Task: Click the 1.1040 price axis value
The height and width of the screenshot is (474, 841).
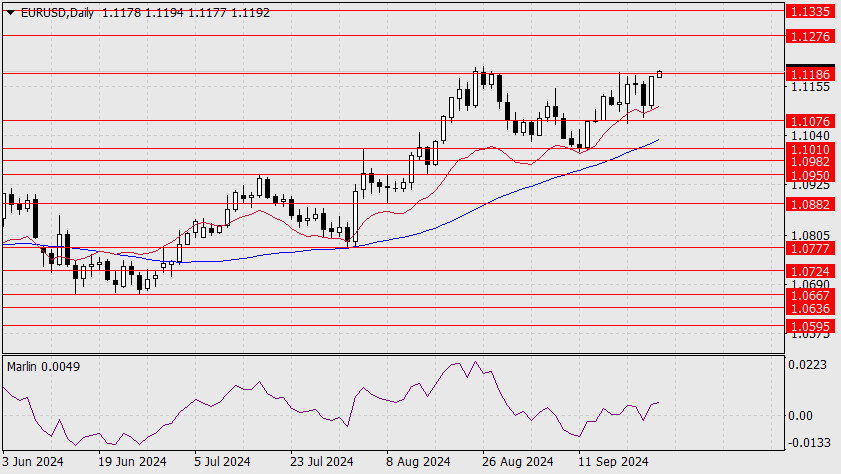Action: 810,136
